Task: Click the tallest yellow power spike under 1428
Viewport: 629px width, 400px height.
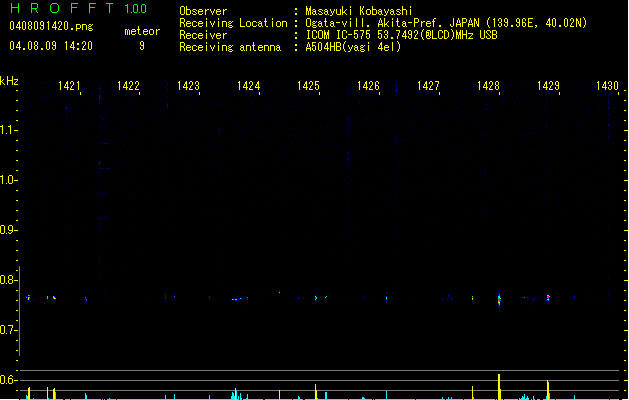Action: coord(499,387)
